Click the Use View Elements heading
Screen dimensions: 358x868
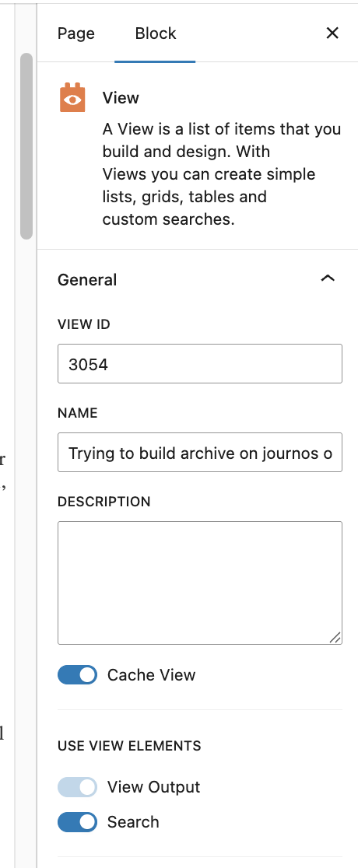coord(129,746)
